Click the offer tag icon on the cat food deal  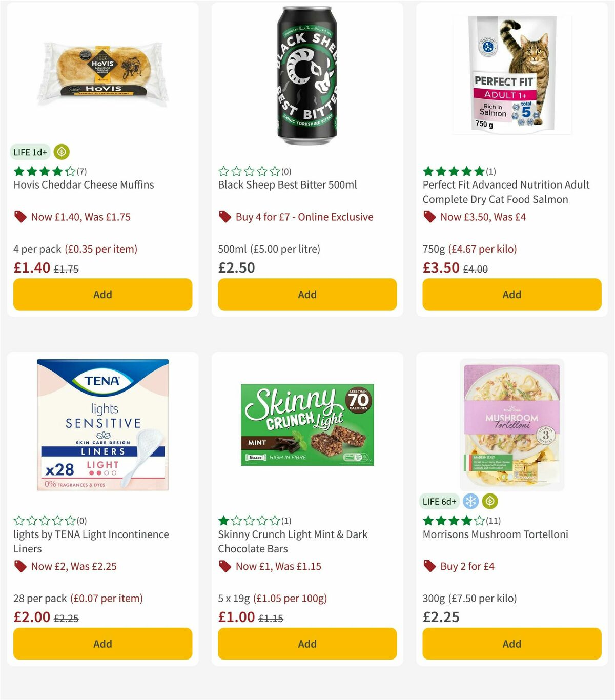(429, 217)
